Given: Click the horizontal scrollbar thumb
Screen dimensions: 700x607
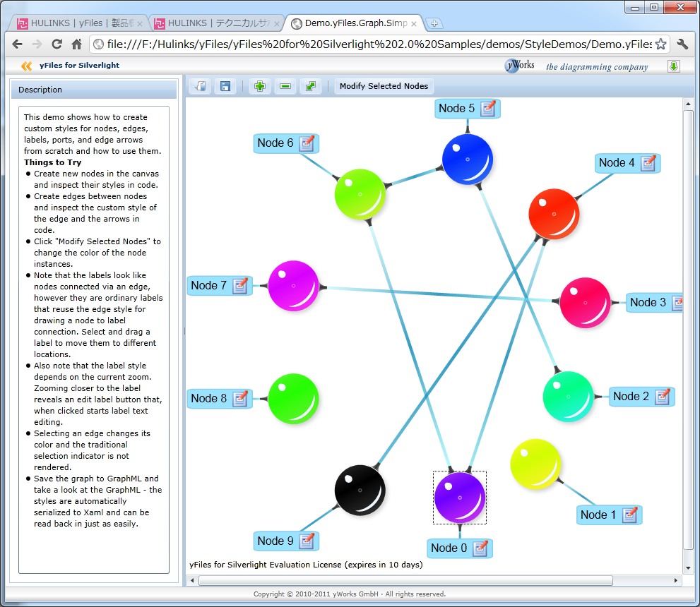Looking at the screenshot, I should (406, 580).
